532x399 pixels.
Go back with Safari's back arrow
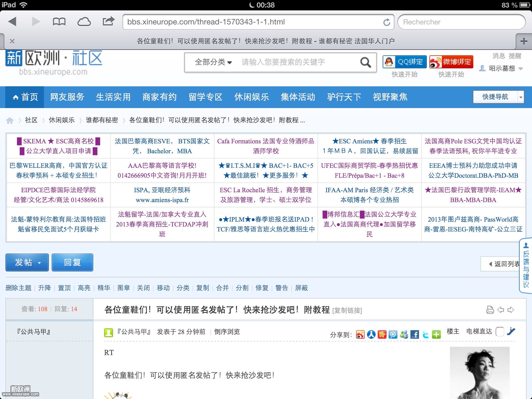[x=12, y=22]
